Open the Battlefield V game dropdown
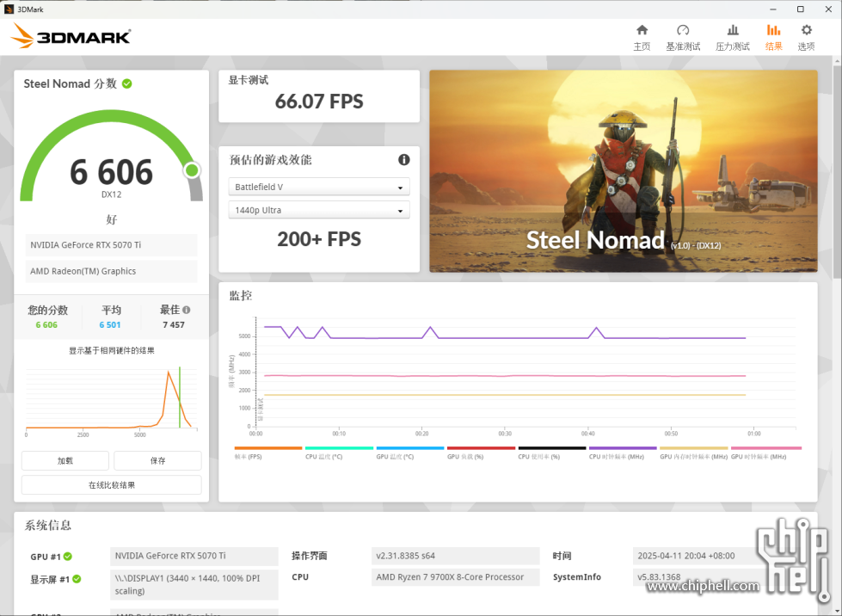Screen dimensions: 842x616 (319, 187)
